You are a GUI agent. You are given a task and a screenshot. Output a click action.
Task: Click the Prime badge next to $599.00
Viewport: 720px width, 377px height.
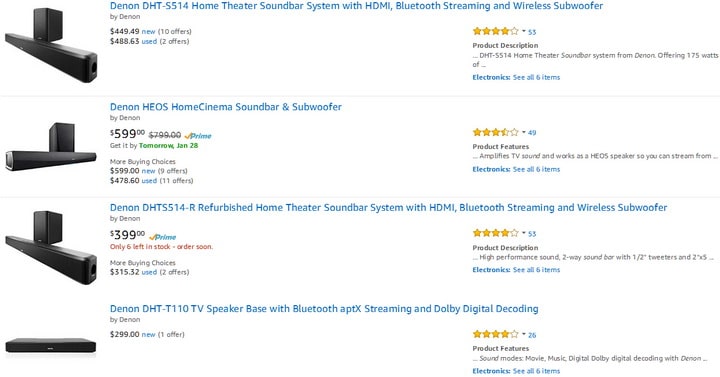198,136
